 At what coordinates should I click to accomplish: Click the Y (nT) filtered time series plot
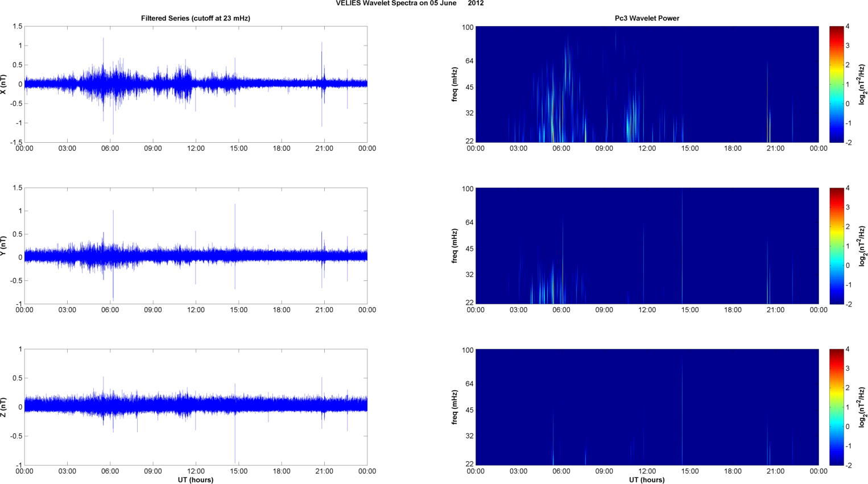point(196,246)
